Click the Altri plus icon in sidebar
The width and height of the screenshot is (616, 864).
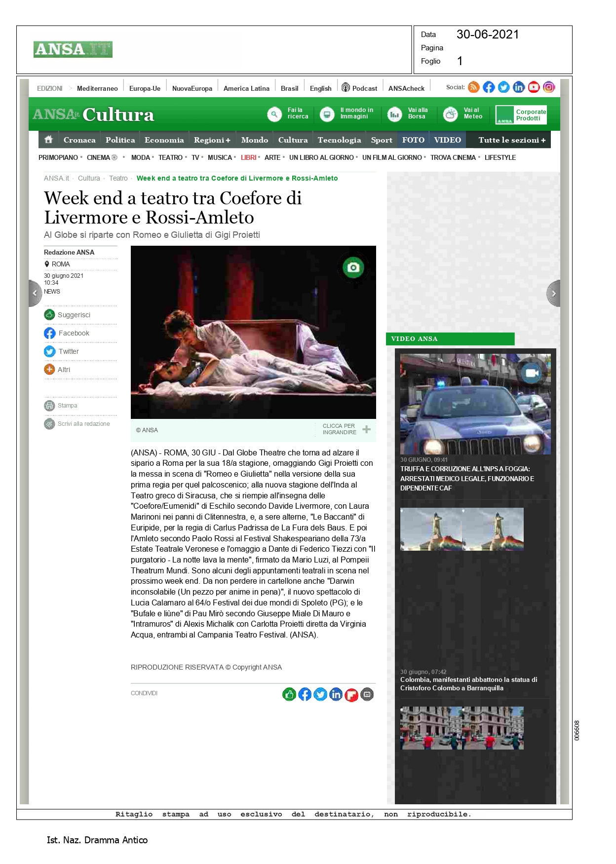click(x=49, y=370)
